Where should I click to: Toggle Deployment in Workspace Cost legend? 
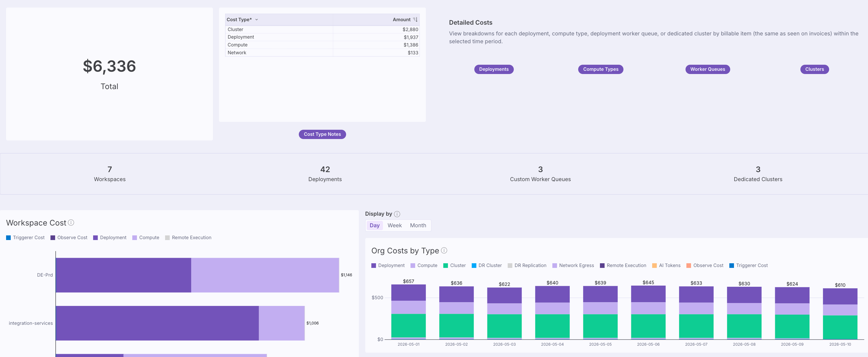[x=109, y=238]
